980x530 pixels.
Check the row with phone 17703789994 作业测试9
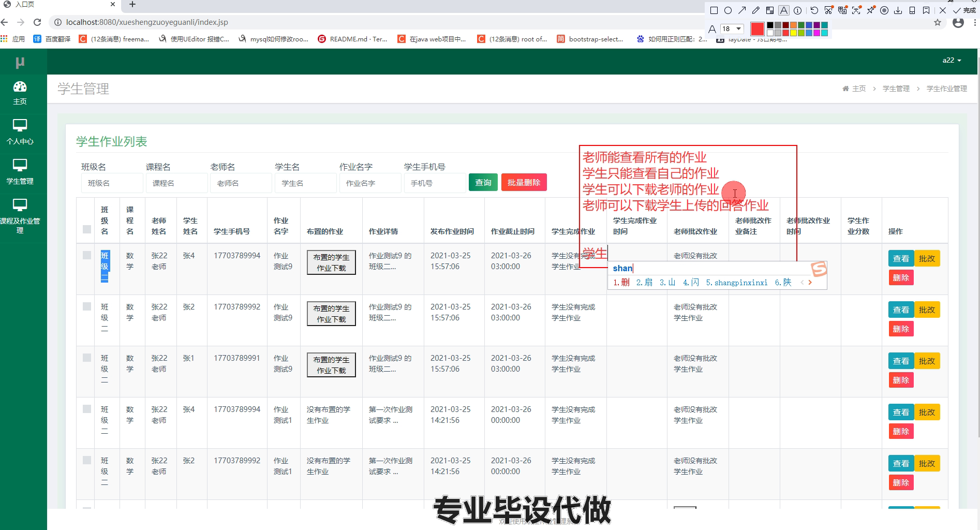pos(86,255)
